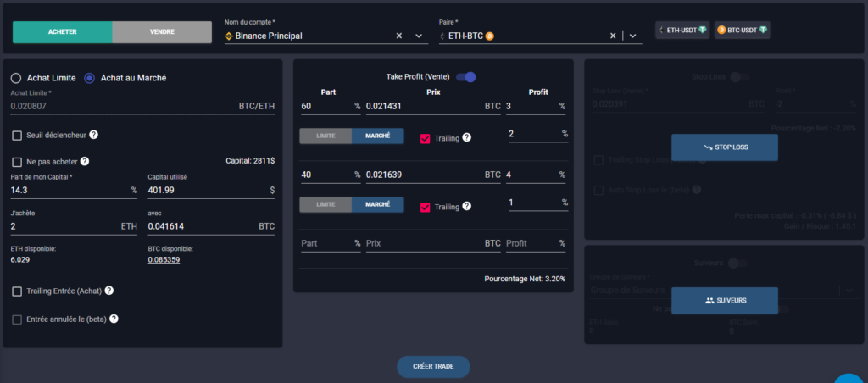The height and width of the screenshot is (383, 868).
Task: Edit the Profit field with value 3
Action: pyautogui.click(x=536, y=106)
